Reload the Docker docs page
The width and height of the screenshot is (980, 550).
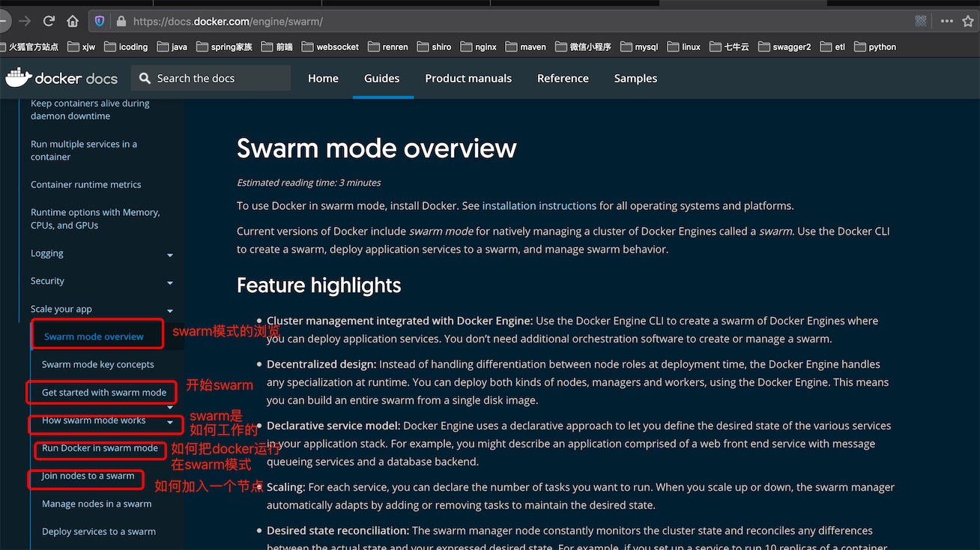pos(49,21)
